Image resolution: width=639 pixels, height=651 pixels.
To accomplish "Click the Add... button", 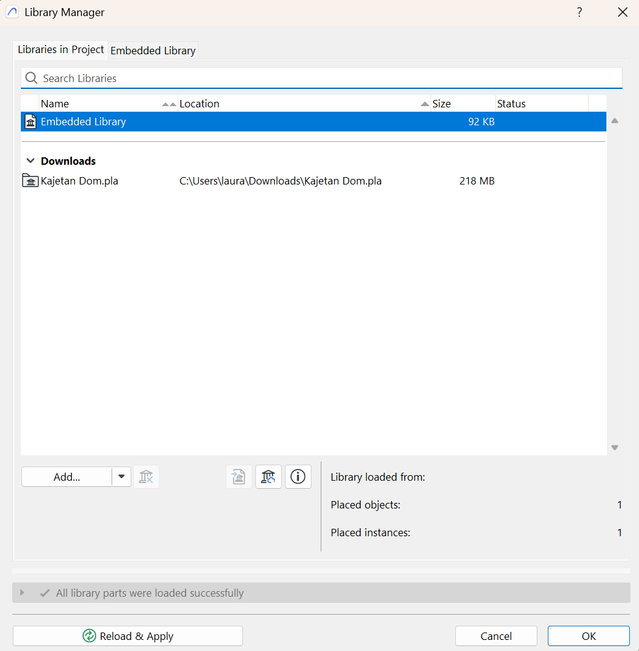I will click(x=66, y=477).
